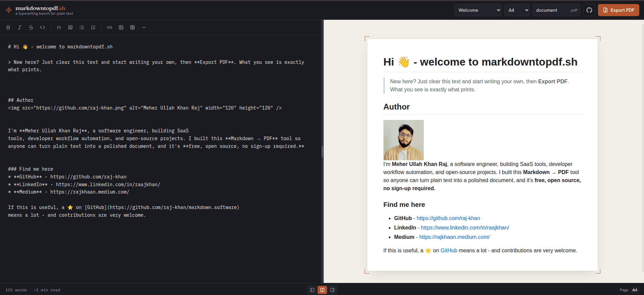
Task: Apply strikethrough formatting
Action: click(31, 28)
